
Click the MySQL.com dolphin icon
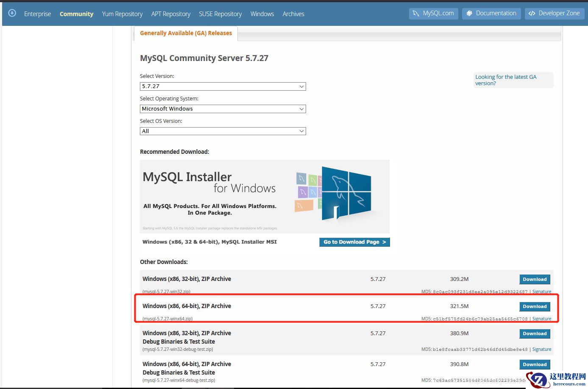[416, 14]
